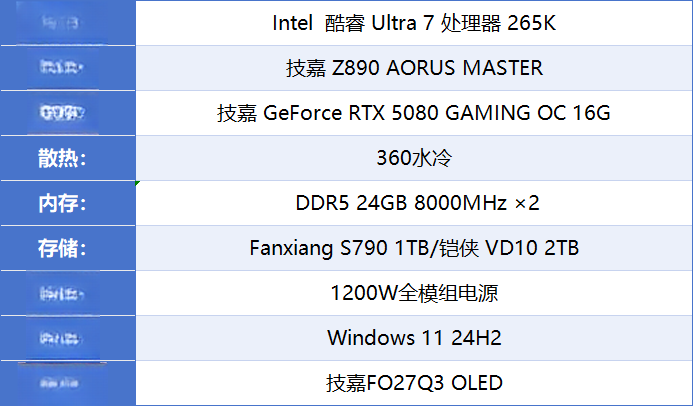This screenshot has height=406, width=693.
Task: Click the 360水冷 cell
Action: click(414, 158)
